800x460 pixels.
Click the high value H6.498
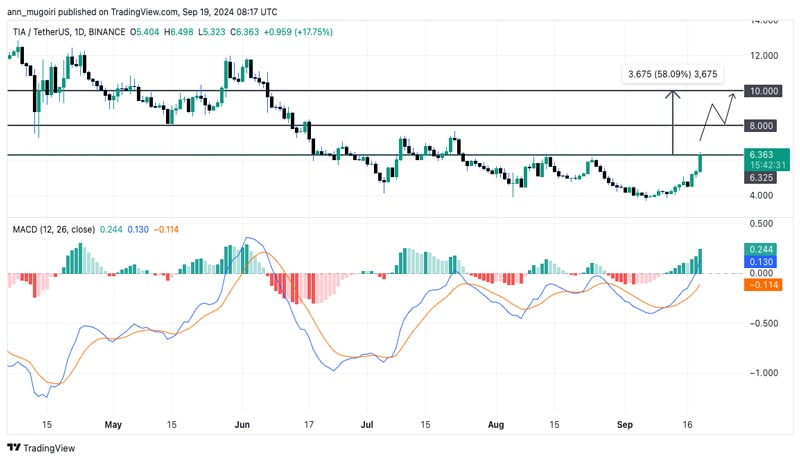coord(179,32)
